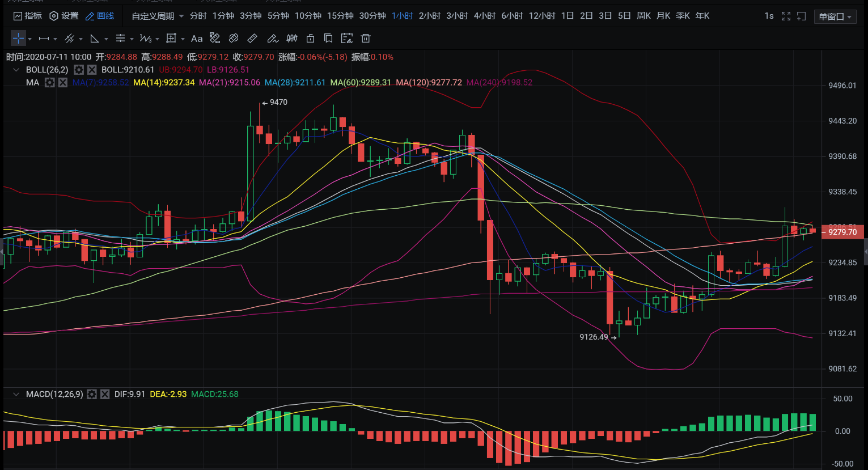Open the 单窗口 window layout dropdown
Image resolution: width=868 pixels, height=470 pixels.
click(x=835, y=16)
